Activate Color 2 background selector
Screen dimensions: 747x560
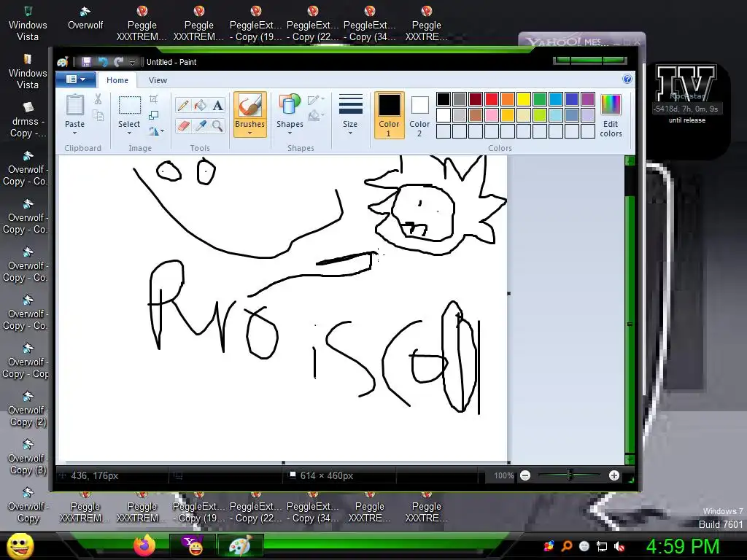[x=419, y=114]
